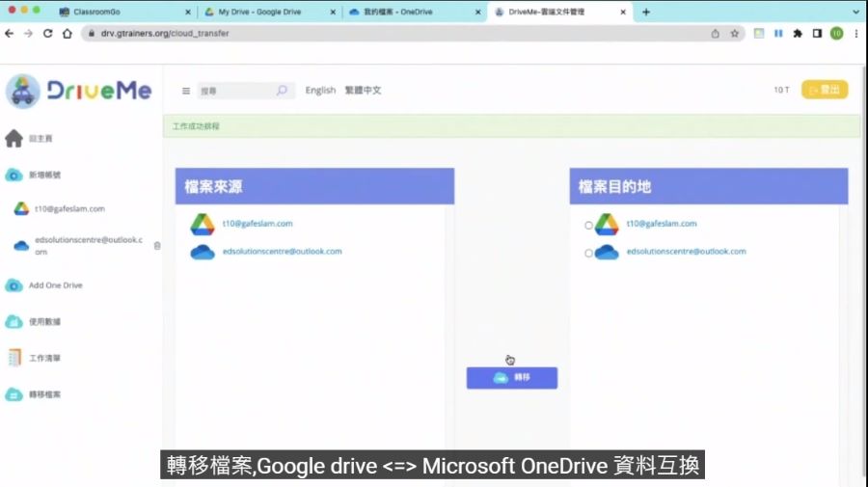This screenshot has height=487, width=868.
Task: Expand the tab search dropdown arrow
Action: pyautogui.click(x=855, y=12)
